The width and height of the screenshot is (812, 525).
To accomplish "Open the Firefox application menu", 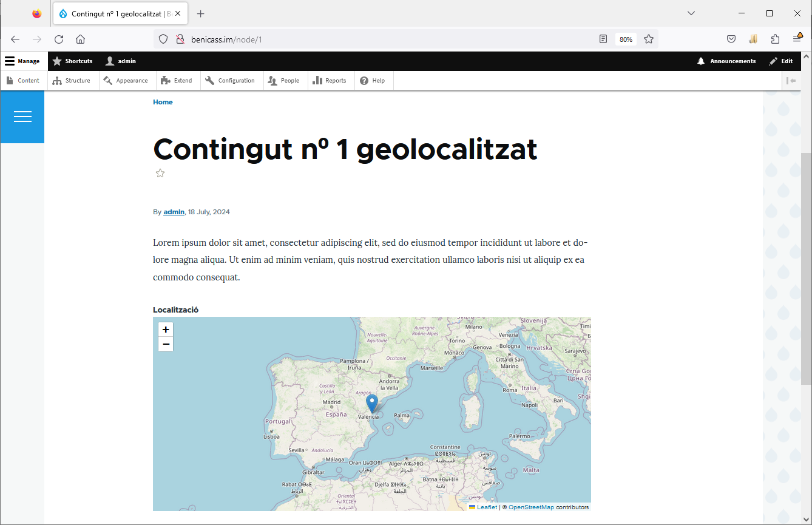I will coord(797,39).
